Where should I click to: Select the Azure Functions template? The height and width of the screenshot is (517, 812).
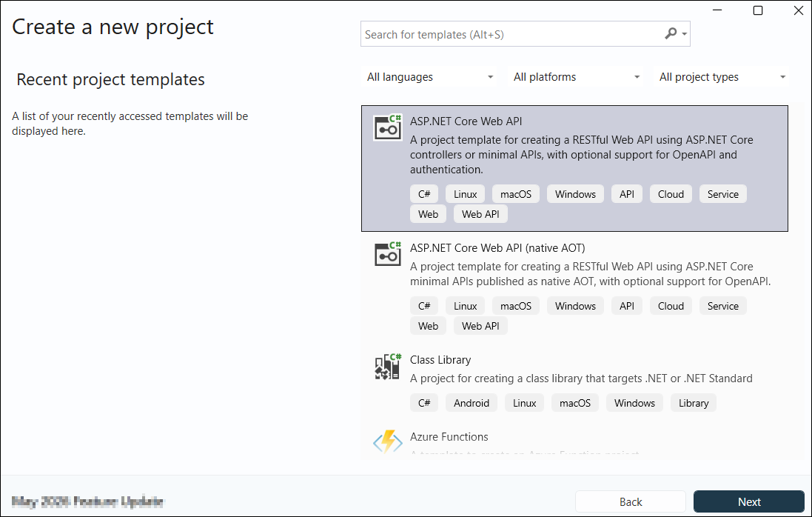point(574,440)
